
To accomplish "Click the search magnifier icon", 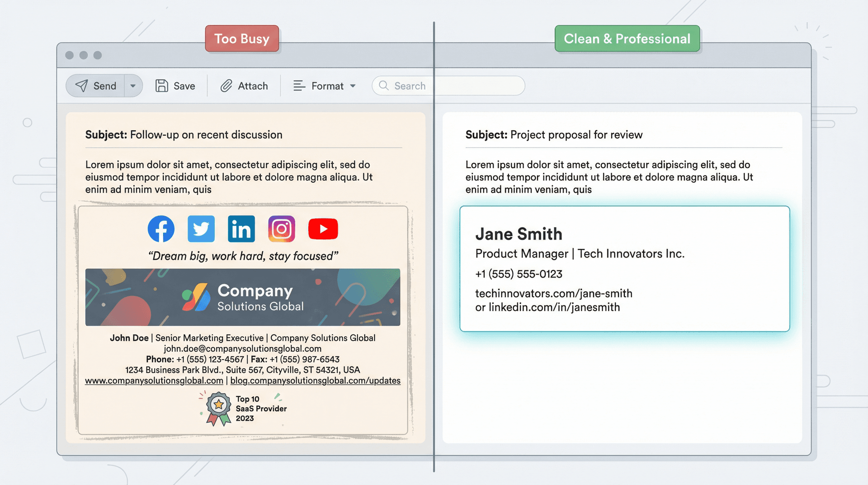I will point(383,86).
